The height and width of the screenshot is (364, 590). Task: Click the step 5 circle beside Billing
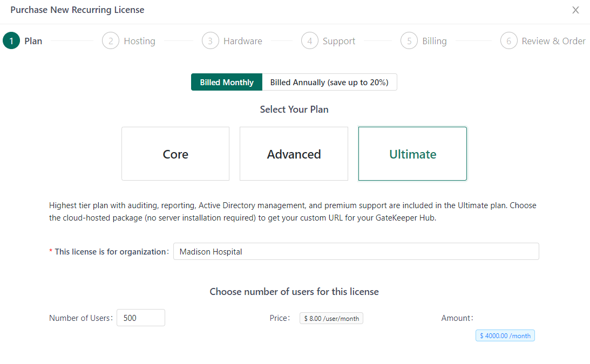(409, 41)
